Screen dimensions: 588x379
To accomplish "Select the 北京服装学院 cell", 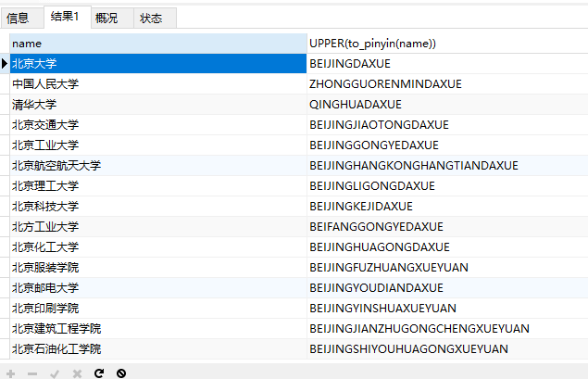I will coord(157,267).
